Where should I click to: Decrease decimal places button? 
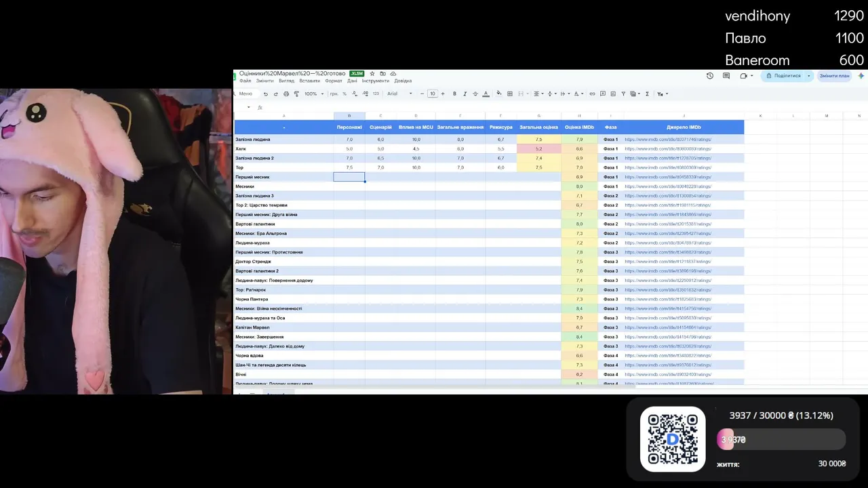point(354,94)
